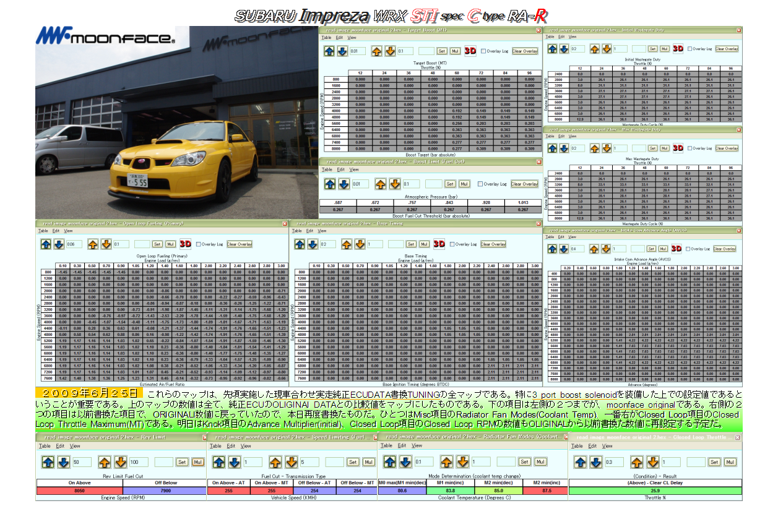Image resolution: width=778 pixels, height=532 pixels.
Task: Click blue fine decrement arrow in Open Loop Fueling window
Action: (x=58, y=244)
